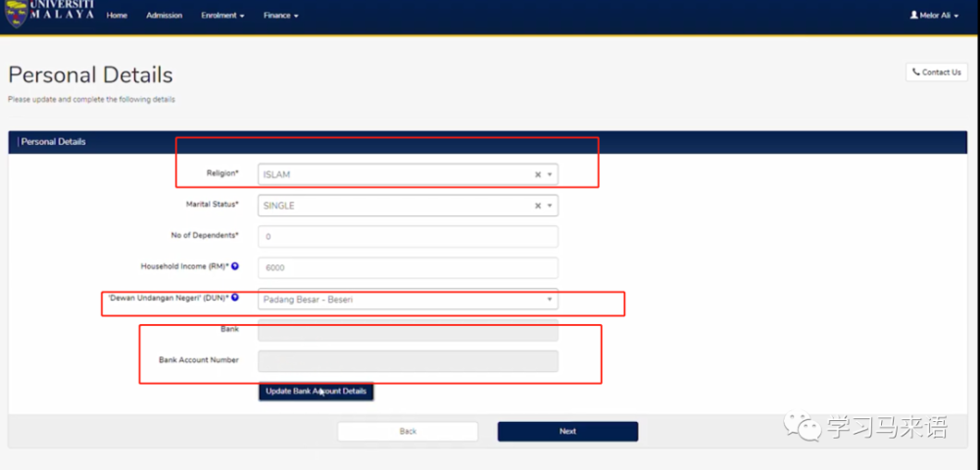Click into the Household Income field
Screen dimensions: 980x470
pos(408,268)
